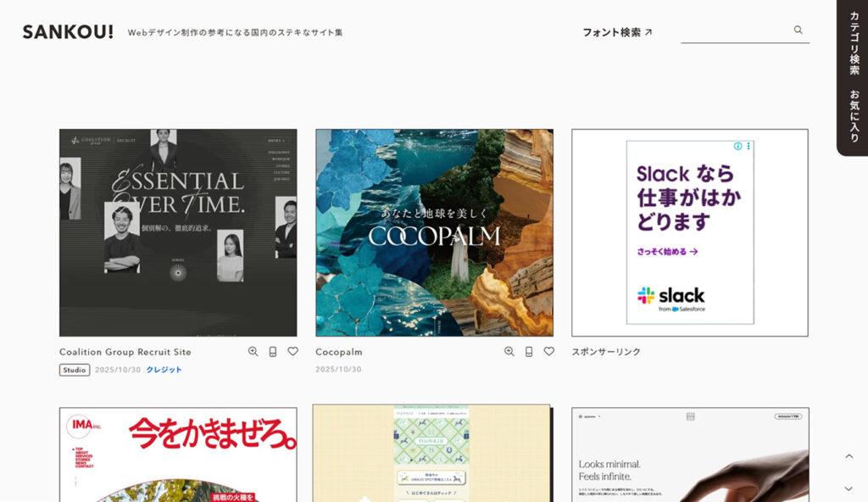
Task: Click the ad info icon on Slack ad
Action: point(738,147)
